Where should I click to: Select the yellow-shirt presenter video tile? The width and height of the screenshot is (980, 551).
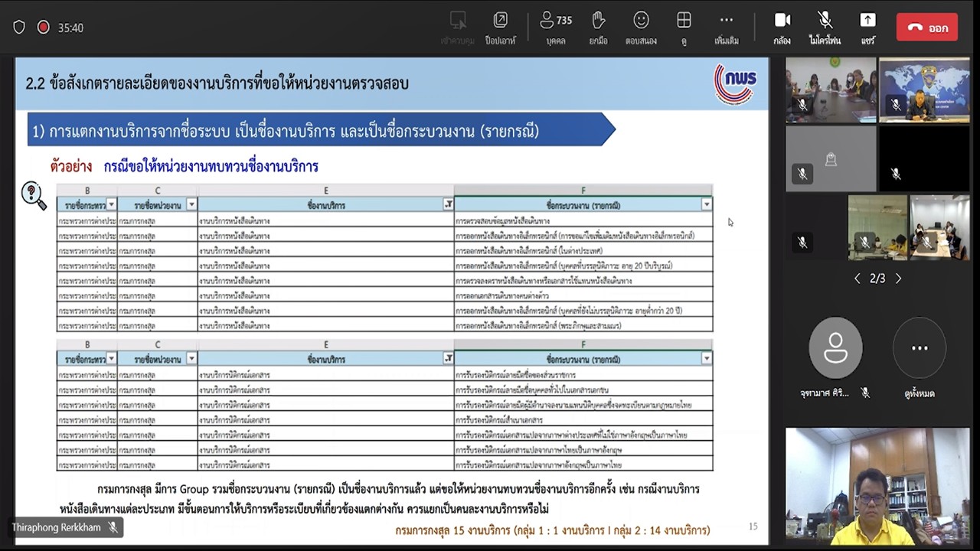pos(877,486)
